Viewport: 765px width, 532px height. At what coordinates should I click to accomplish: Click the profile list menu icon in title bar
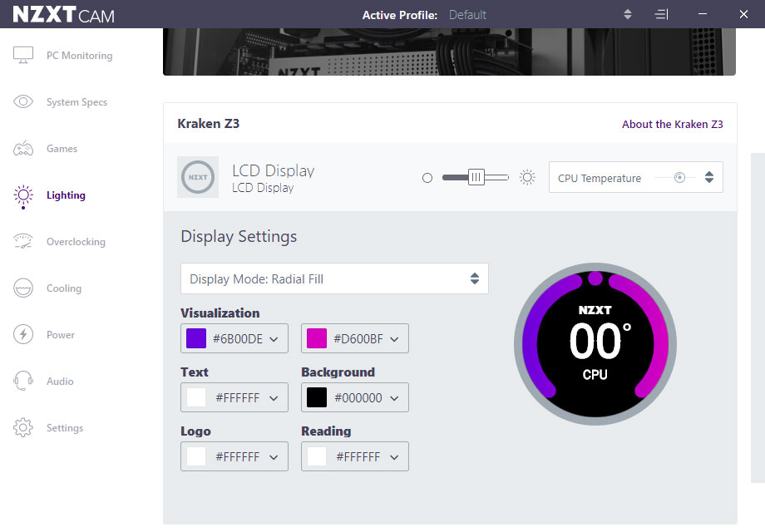tap(662, 15)
